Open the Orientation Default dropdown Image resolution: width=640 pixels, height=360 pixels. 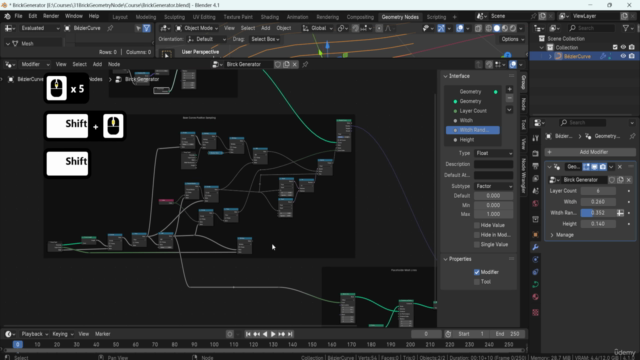click(207, 39)
